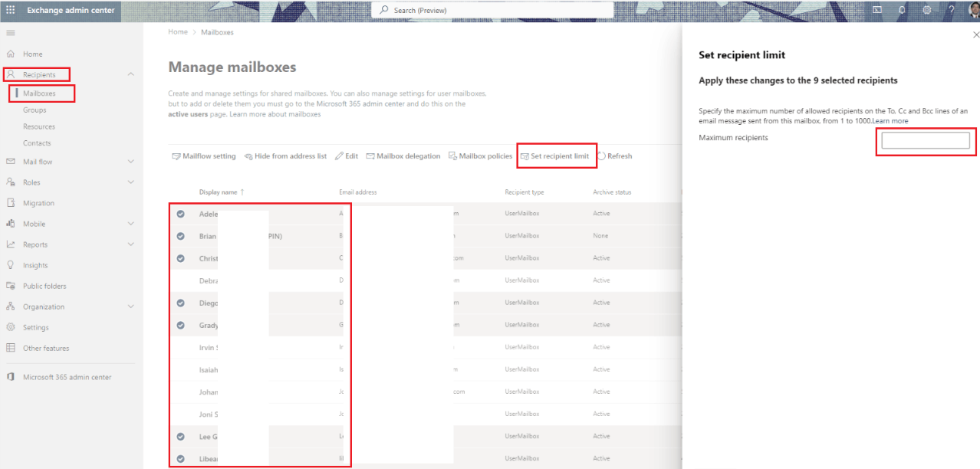Focus the Maximum recipients input box
Viewport: 980px width, 469px height.
tap(926, 141)
